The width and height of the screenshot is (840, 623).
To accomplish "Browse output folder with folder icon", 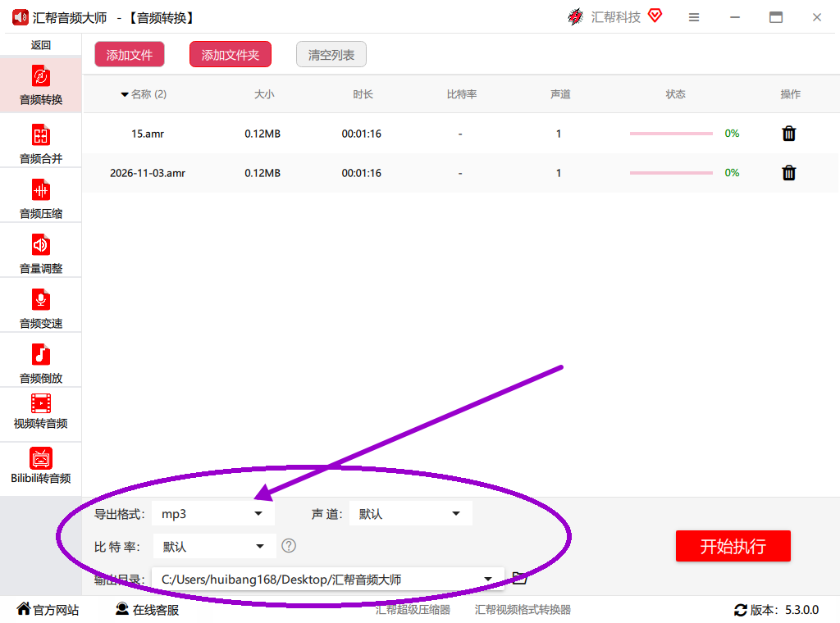I will (x=519, y=578).
